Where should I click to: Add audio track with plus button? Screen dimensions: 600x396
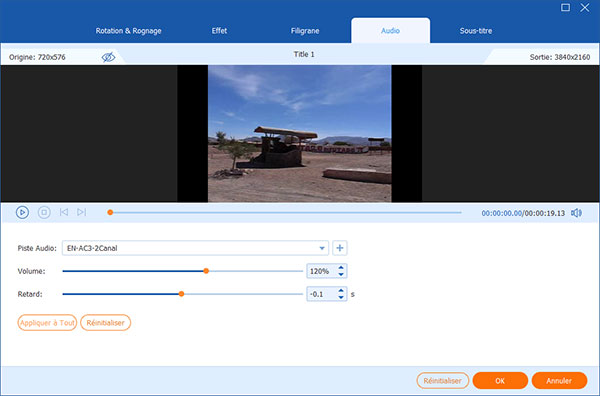click(x=340, y=248)
